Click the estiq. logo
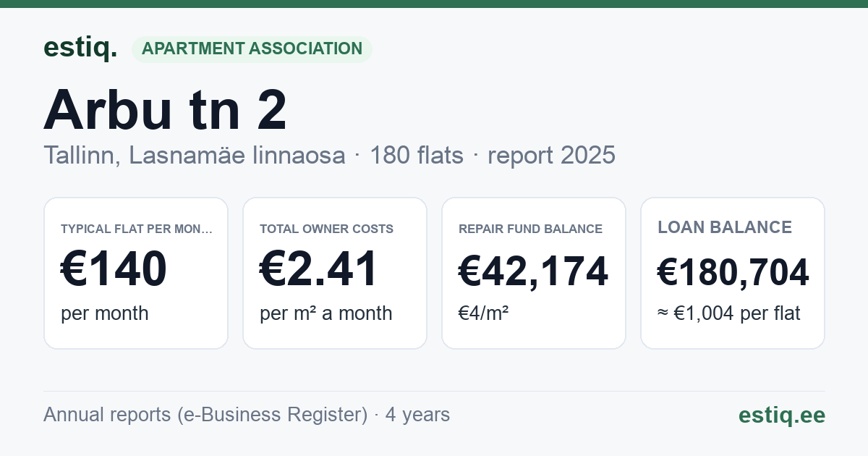Viewport: 868px width, 456px height. click(x=80, y=48)
